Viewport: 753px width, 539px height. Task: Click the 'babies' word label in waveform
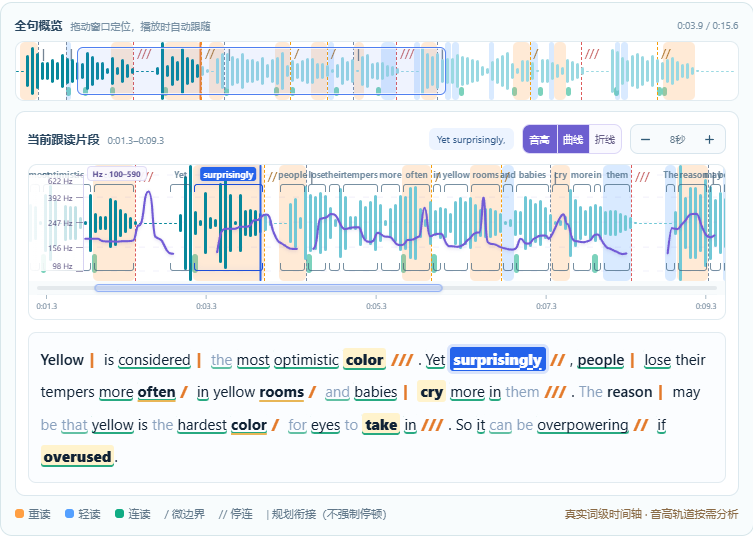(532, 175)
